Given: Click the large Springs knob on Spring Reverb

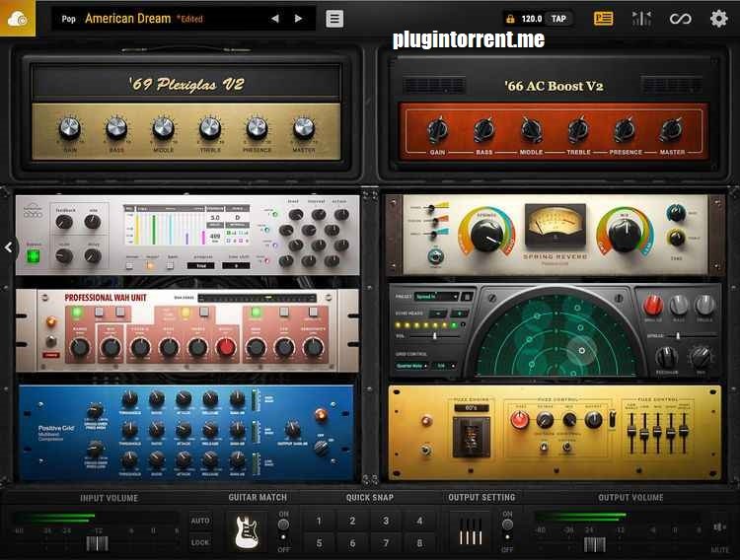Looking at the screenshot, I should click(x=486, y=235).
